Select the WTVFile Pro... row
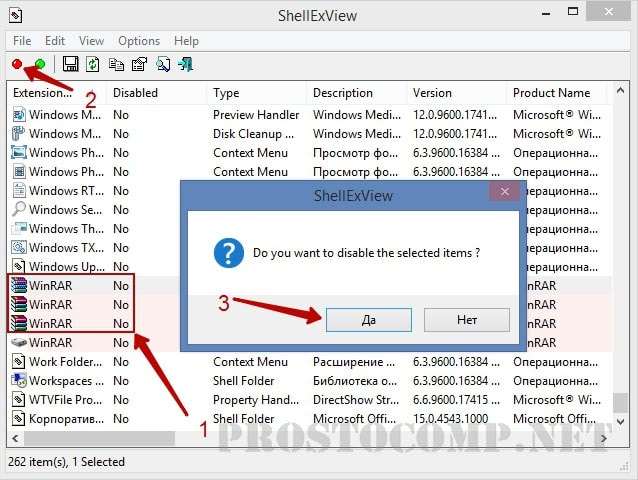The width and height of the screenshot is (638, 480). (x=309, y=400)
